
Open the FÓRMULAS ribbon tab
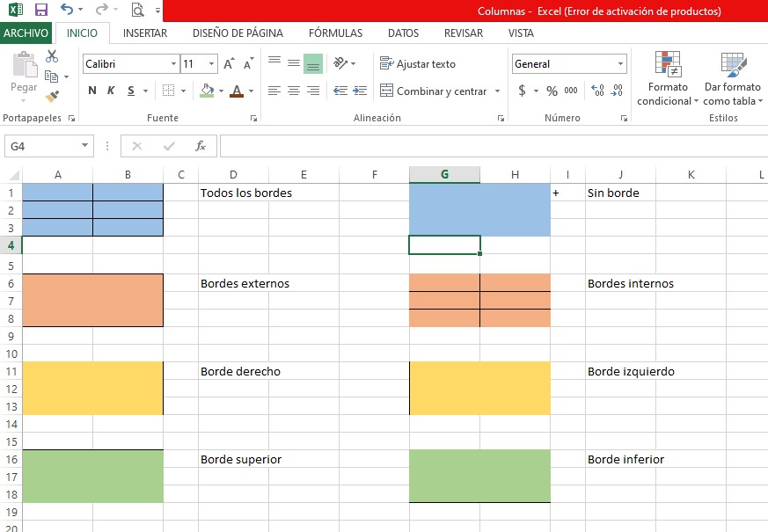[x=335, y=33]
